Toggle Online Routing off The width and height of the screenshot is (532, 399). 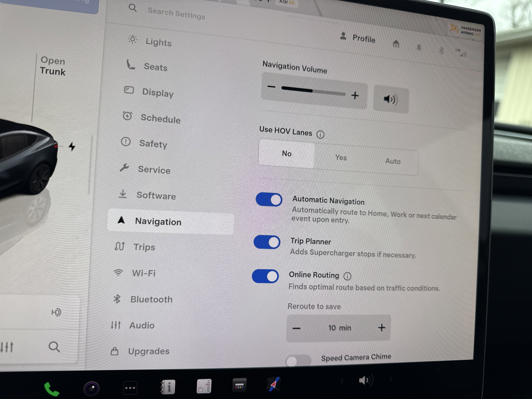265,276
